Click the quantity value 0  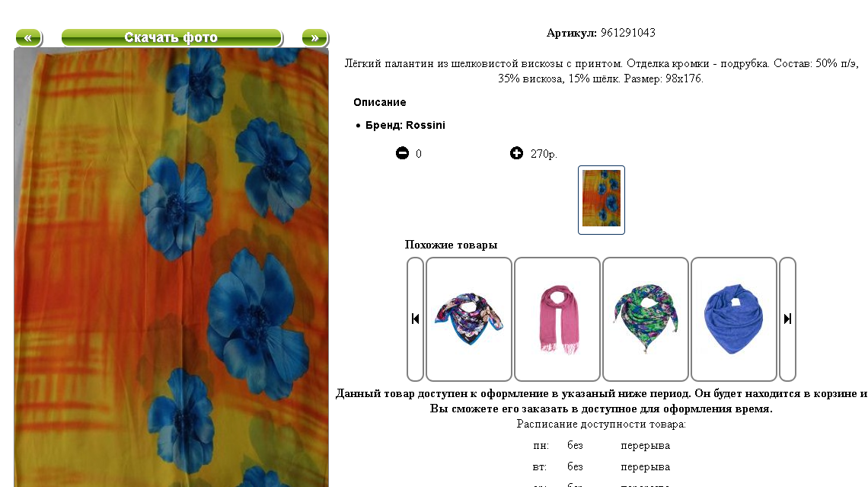[x=419, y=154]
